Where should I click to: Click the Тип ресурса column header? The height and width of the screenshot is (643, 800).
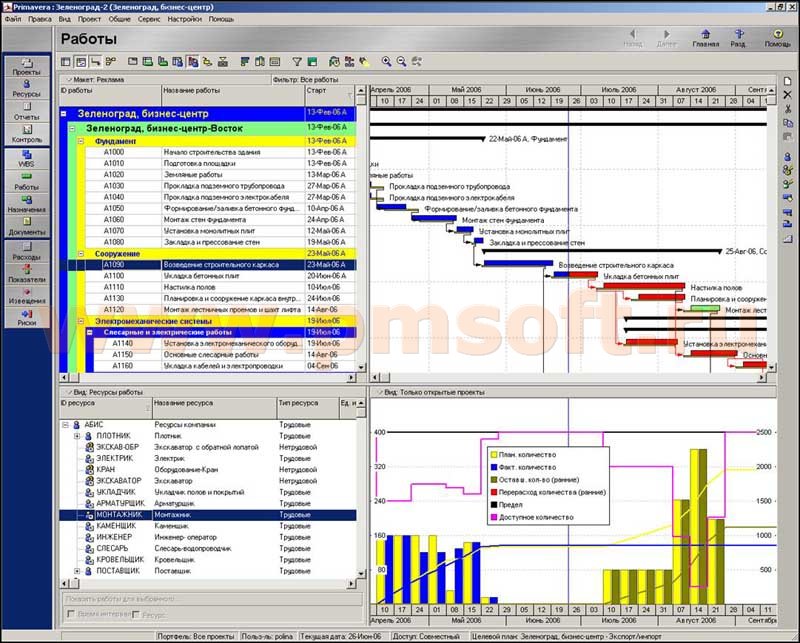(308, 408)
